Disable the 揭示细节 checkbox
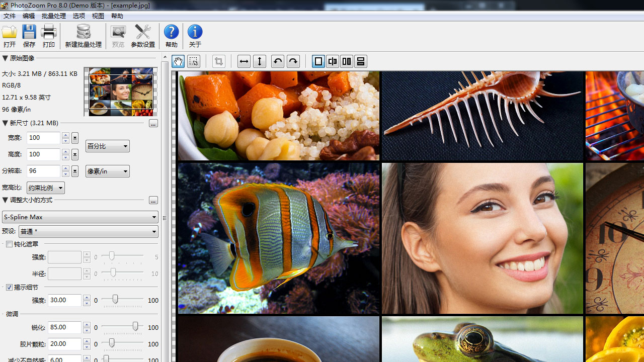Viewport: 644px width, 362px height. (9, 287)
